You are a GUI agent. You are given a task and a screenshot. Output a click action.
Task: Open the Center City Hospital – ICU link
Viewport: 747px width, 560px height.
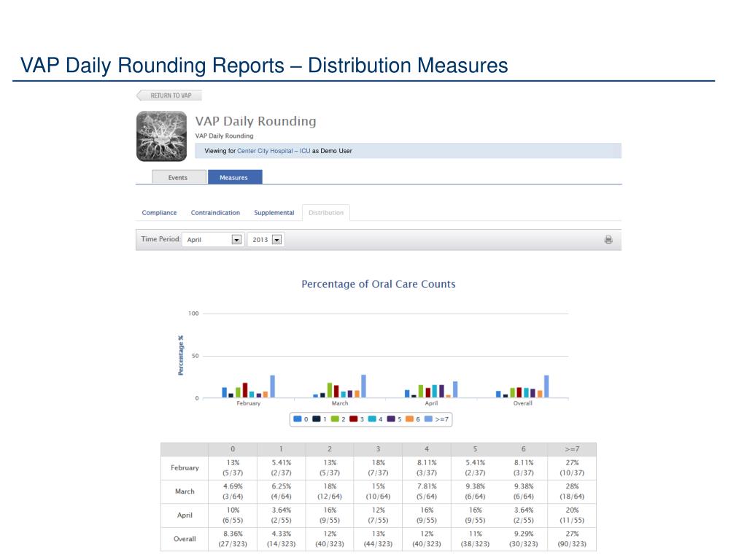click(274, 151)
